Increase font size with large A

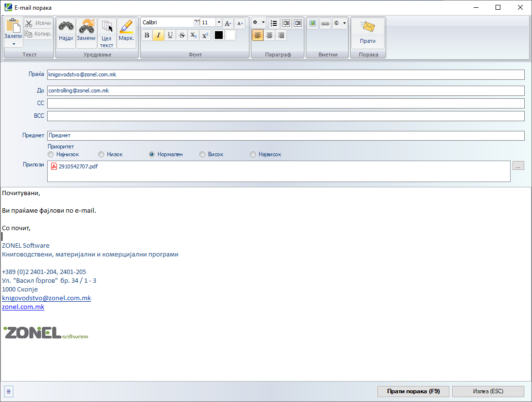click(228, 23)
